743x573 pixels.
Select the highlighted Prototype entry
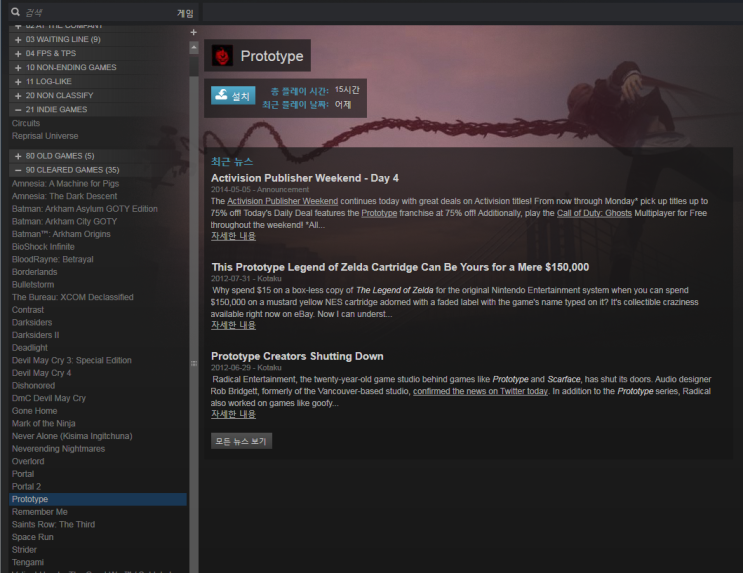pos(98,500)
